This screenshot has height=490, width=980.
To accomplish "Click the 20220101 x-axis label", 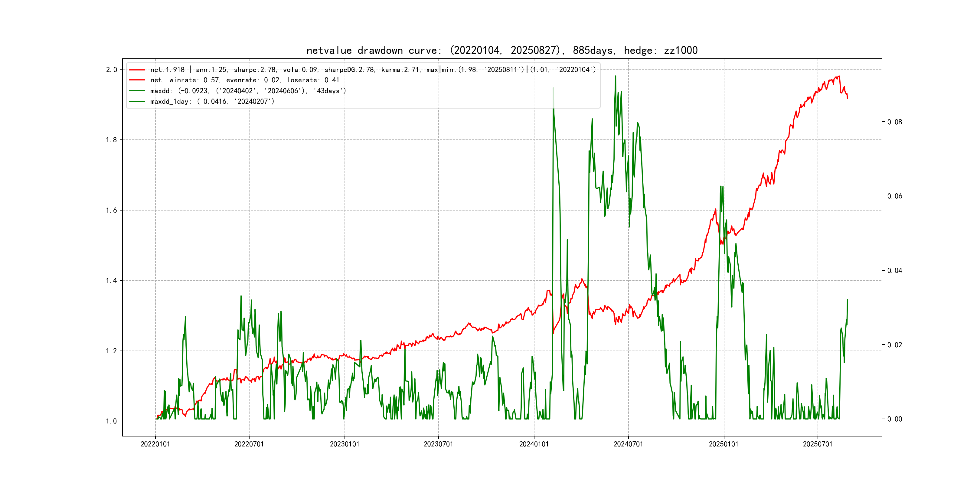I will tap(155, 444).
